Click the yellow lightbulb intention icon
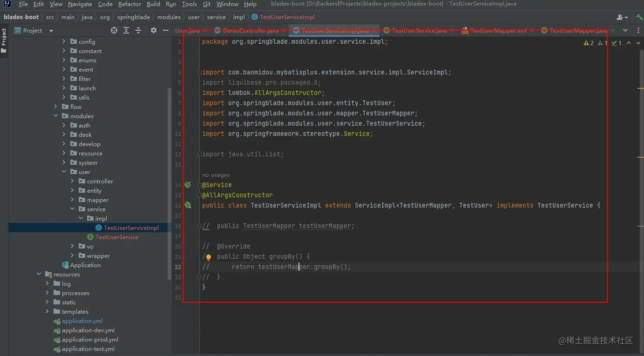The height and width of the screenshot is (356, 644). pyautogui.click(x=208, y=257)
